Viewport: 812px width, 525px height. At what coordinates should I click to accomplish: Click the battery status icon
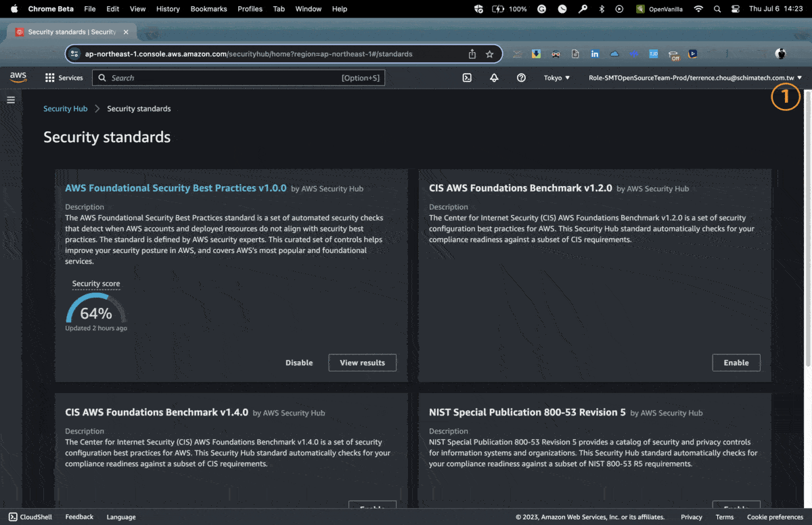coord(498,9)
